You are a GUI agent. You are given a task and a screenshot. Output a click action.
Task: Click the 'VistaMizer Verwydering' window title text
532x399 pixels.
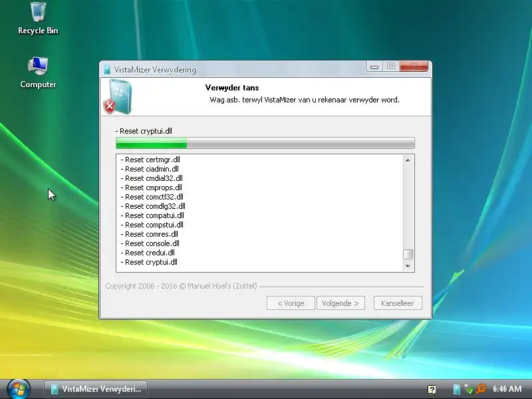tap(155, 70)
